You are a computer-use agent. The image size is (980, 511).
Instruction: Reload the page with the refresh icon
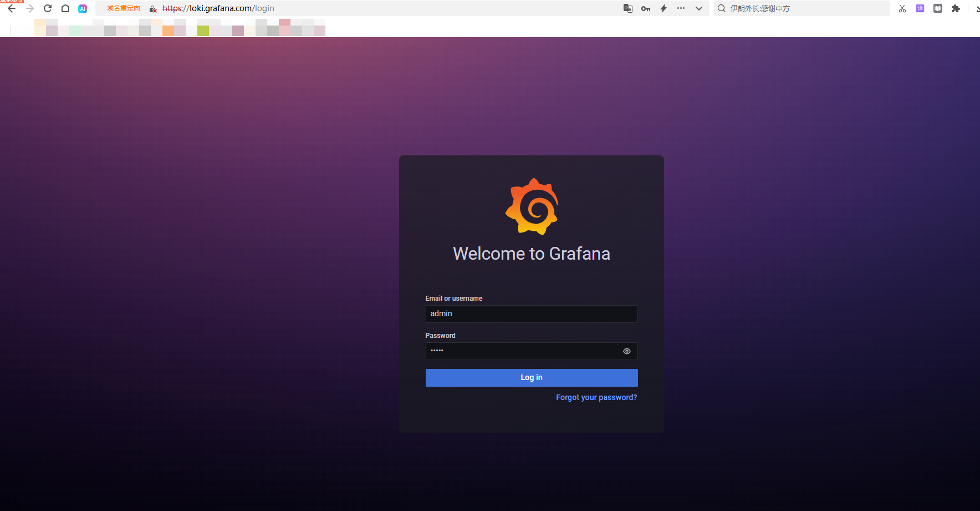[x=48, y=8]
